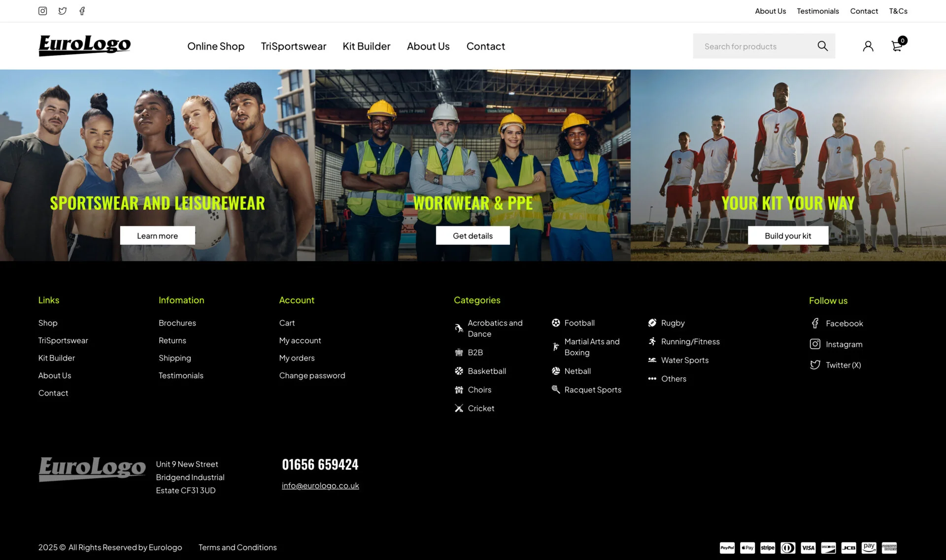Click the Learn more button

click(158, 236)
